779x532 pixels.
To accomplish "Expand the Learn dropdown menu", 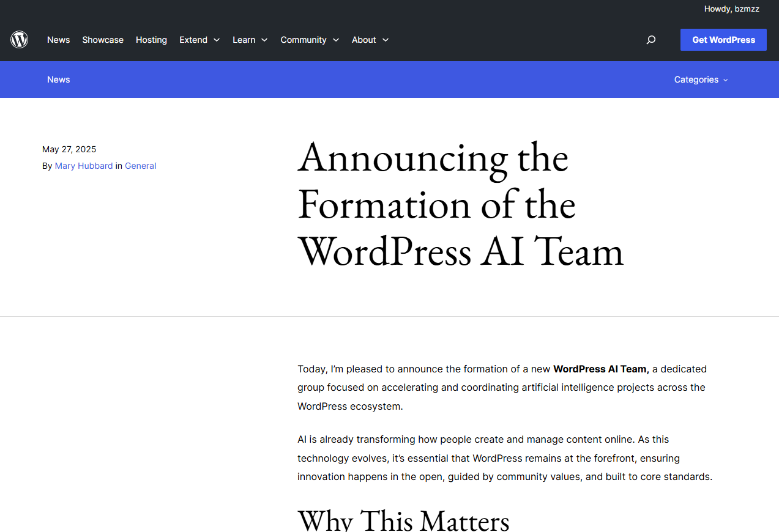I will (250, 40).
